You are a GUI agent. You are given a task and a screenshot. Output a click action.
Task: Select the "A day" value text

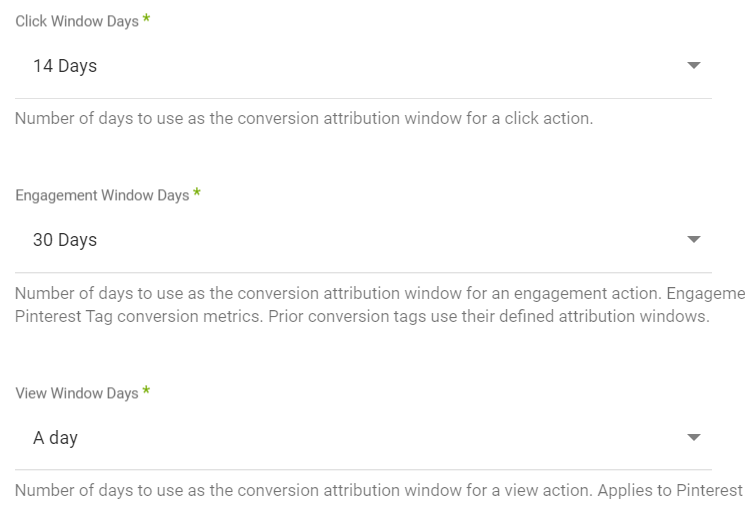click(x=55, y=439)
